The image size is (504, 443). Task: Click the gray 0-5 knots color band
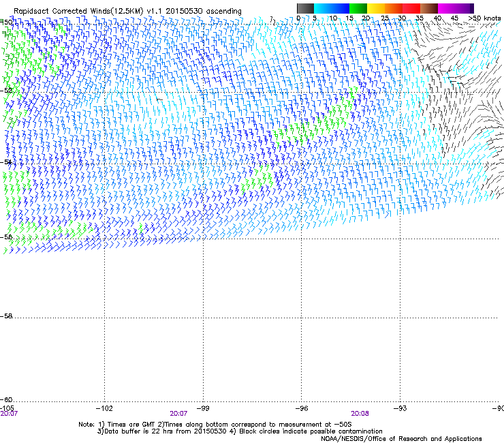coord(305,8)
